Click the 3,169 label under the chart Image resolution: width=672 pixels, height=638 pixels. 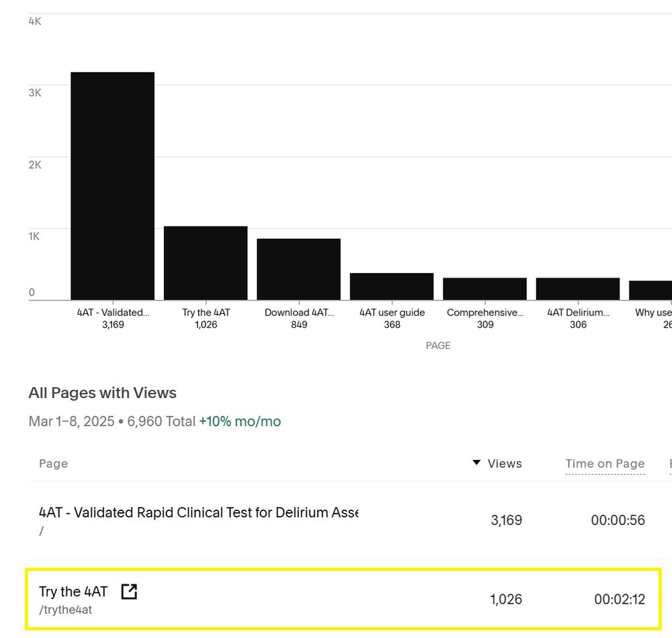113,325
